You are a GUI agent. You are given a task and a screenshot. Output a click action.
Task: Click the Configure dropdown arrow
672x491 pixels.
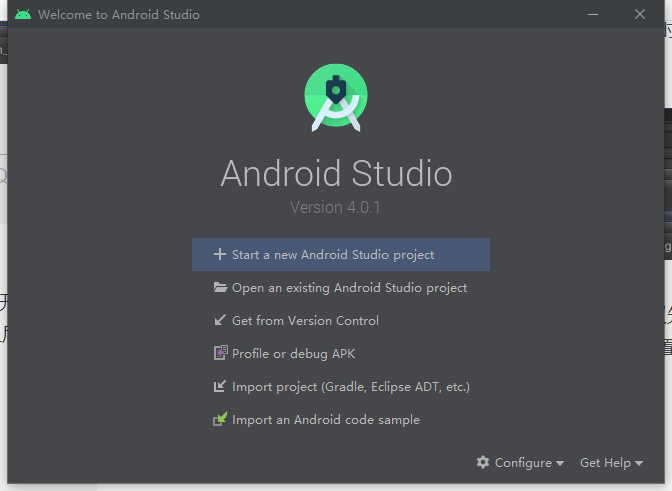click(x=560, y=463)
